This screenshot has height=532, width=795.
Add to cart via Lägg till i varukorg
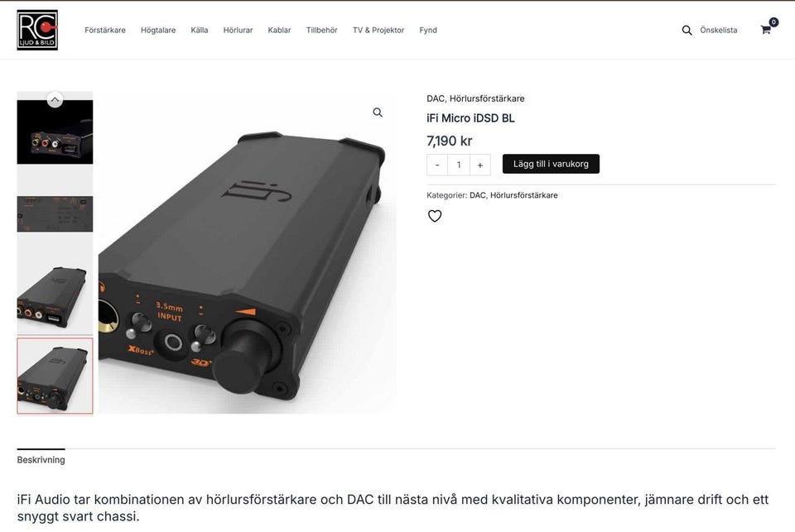(551, 164)
